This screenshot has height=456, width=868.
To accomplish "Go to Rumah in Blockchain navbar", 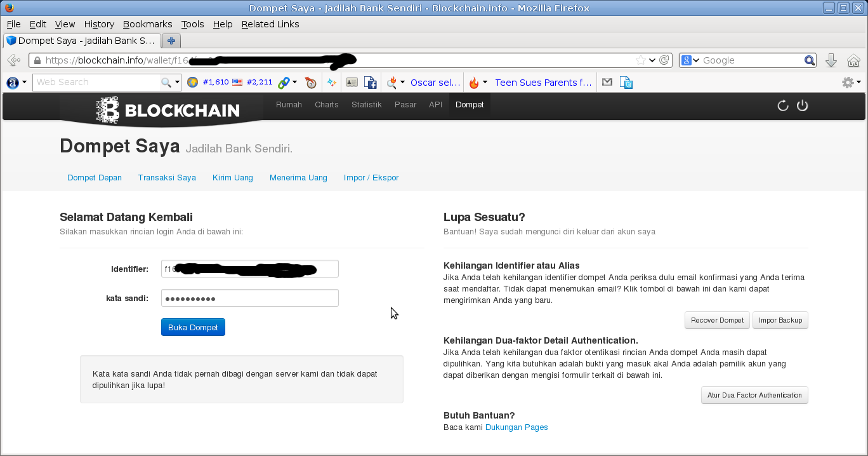I will click(289, 105).
